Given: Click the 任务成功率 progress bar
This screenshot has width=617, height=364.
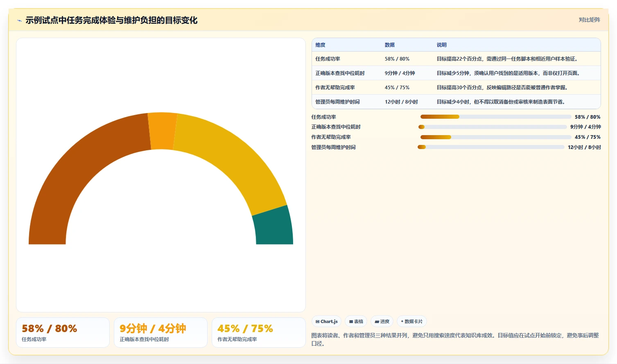Looking at the screenshot, I should pos(496,117).
